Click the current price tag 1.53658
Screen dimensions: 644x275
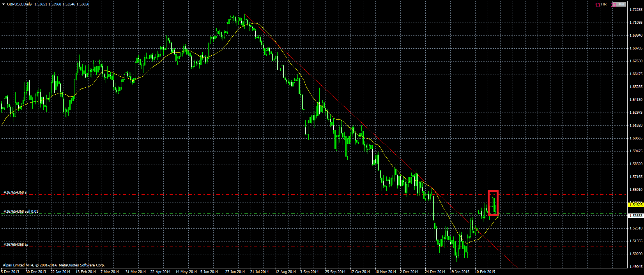(635, 215)
